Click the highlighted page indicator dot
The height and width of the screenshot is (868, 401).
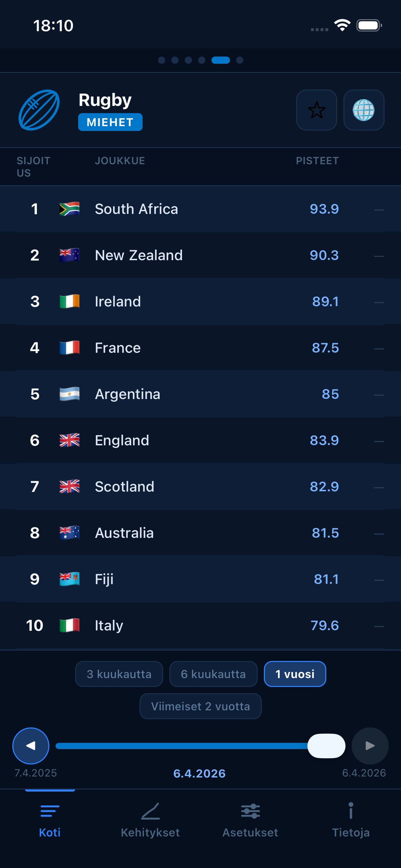[x=220, y=60]
